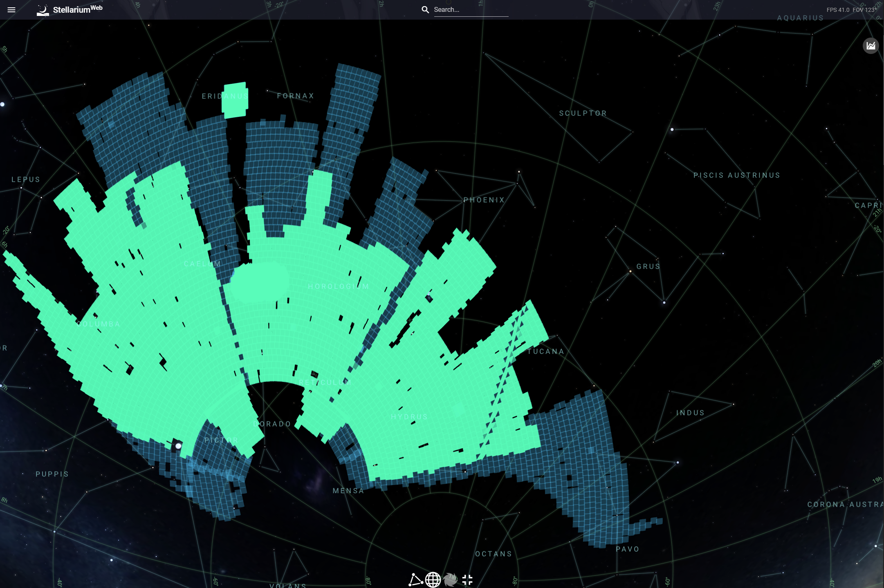Select the Indus constellation label
This screenshot has height=588, width=884.
coord(691,413)
